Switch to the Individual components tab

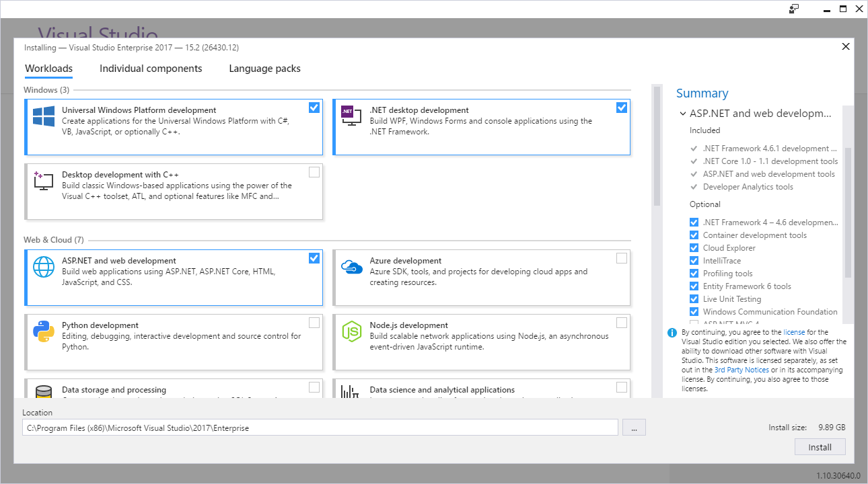[151, 69]
